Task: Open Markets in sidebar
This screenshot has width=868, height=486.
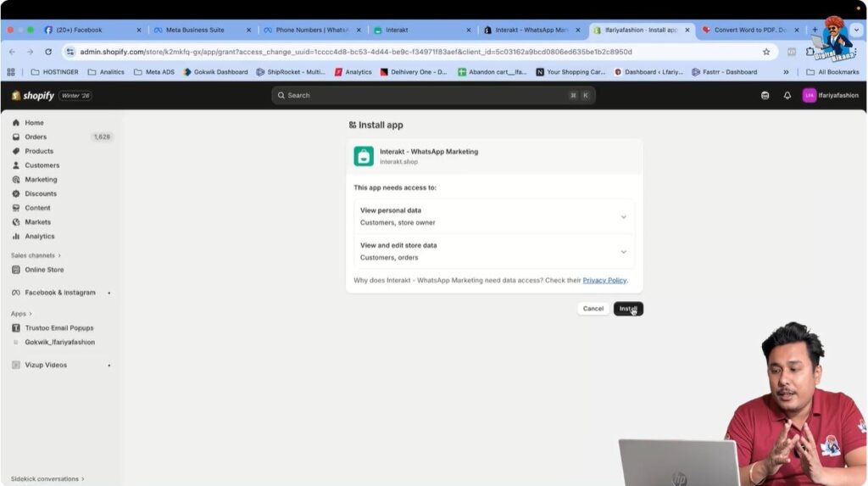Action: [37, 221]
